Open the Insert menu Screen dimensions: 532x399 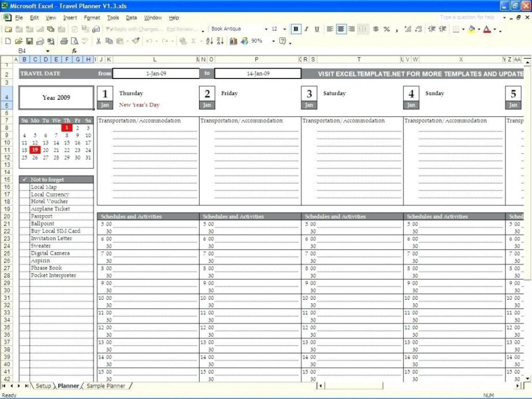click(x=70, y=18)
